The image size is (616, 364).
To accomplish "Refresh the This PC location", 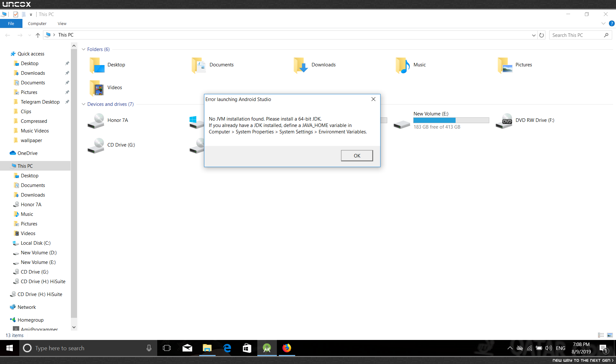I will [x=542, y=35].
